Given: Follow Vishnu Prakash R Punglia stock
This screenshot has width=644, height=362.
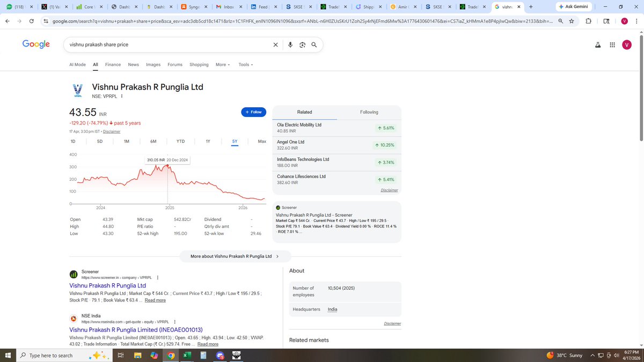Looking at the screenshot, I should (254, 112).
